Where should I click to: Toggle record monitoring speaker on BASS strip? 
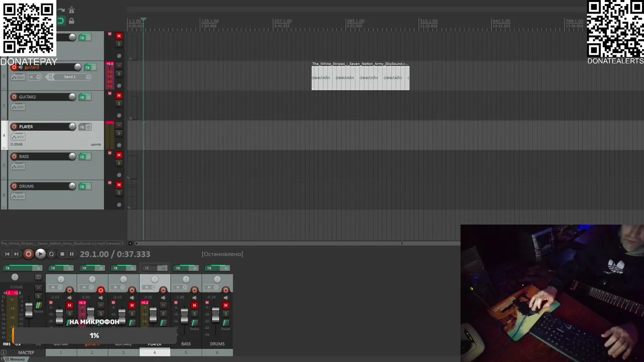[194, 298]
